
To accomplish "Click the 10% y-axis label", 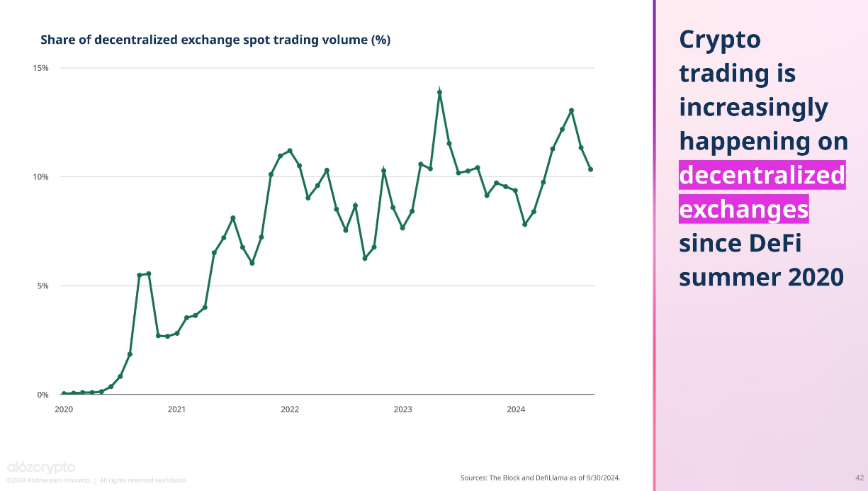I will tap(41, 177).
